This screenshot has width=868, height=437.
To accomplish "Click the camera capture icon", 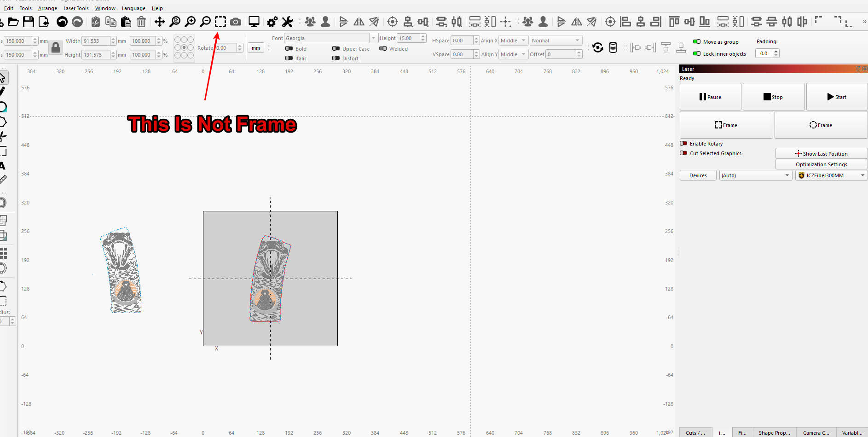I will tap(236, 22).
